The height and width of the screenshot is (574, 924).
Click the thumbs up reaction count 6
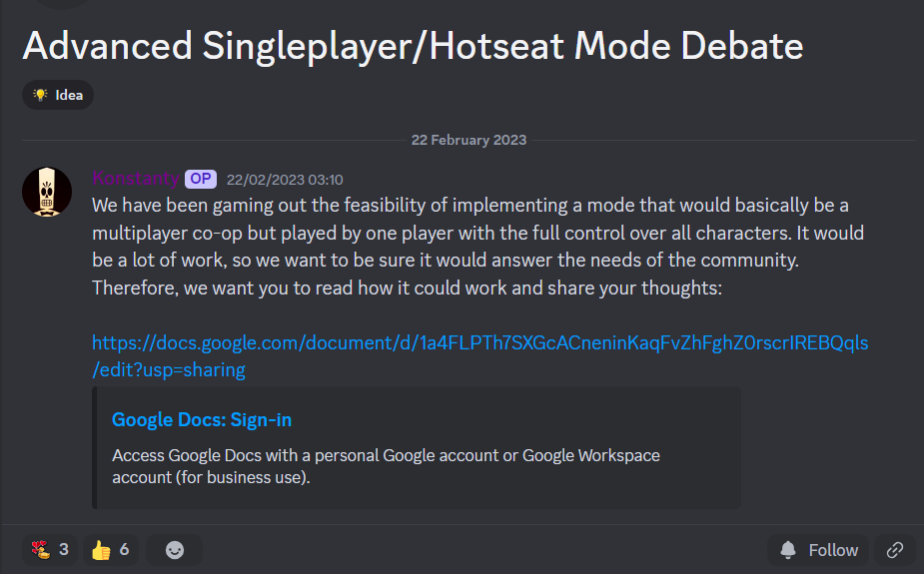124,550
